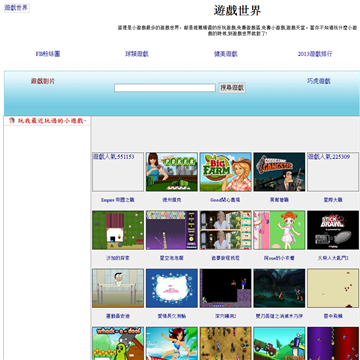
Task: Open the Gangster game thumbnail
Action: tap(279, 172)
